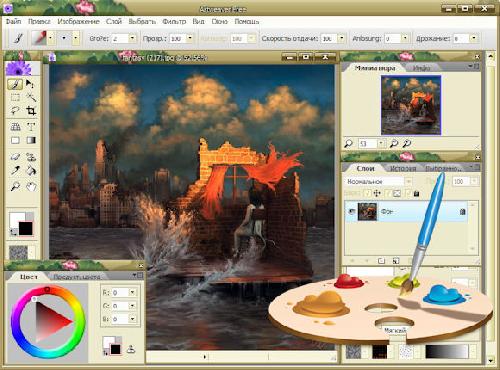Screen dimensions: 500x370
Task: Click the gradient swatch at the bottom right
Action: [447, 352]
